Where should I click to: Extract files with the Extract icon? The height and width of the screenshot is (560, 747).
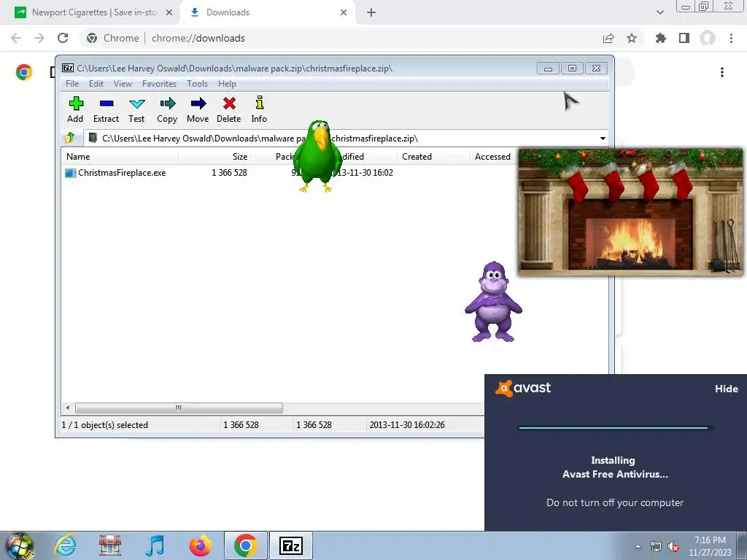107,109
